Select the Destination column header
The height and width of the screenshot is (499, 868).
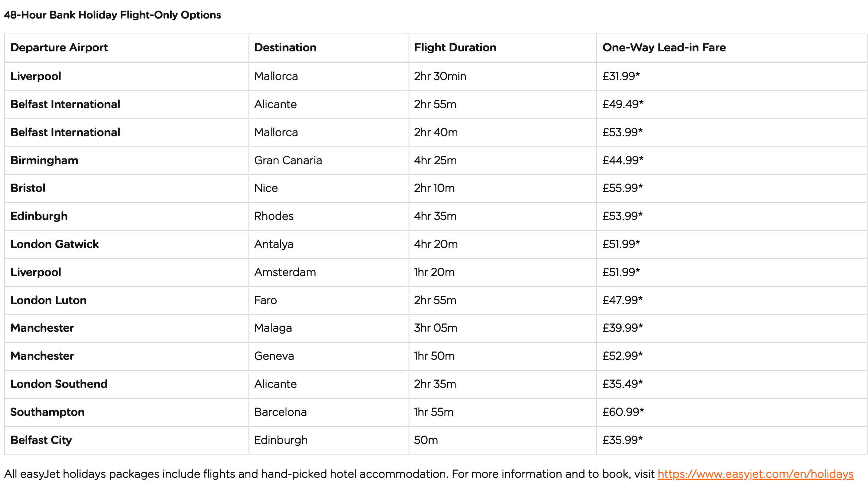[328, 48]
